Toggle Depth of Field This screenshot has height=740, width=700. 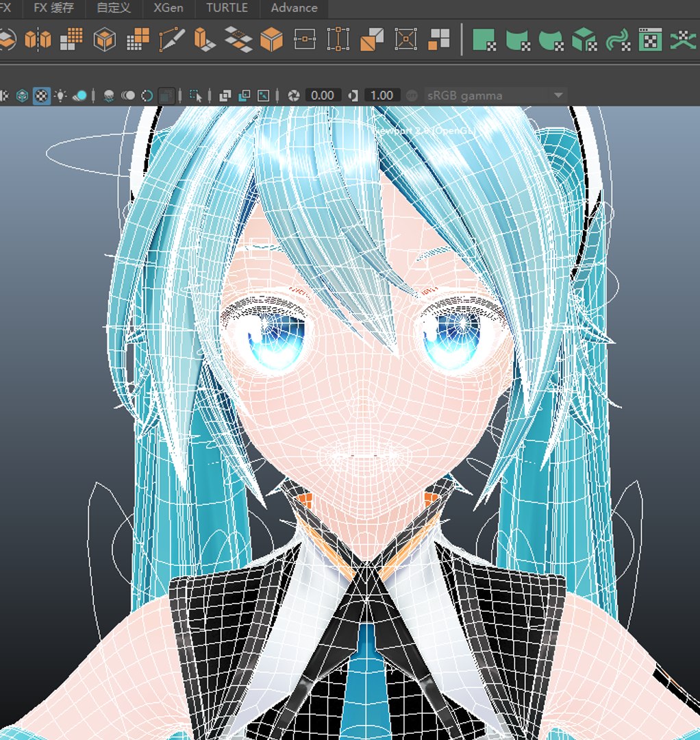click(166, 96)
